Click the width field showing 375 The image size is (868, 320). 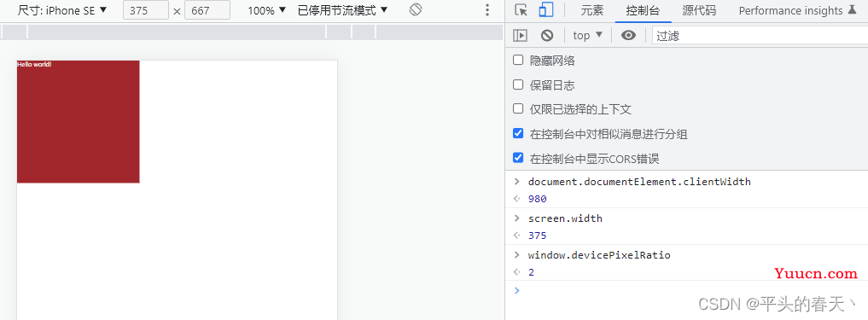[146, 10]
